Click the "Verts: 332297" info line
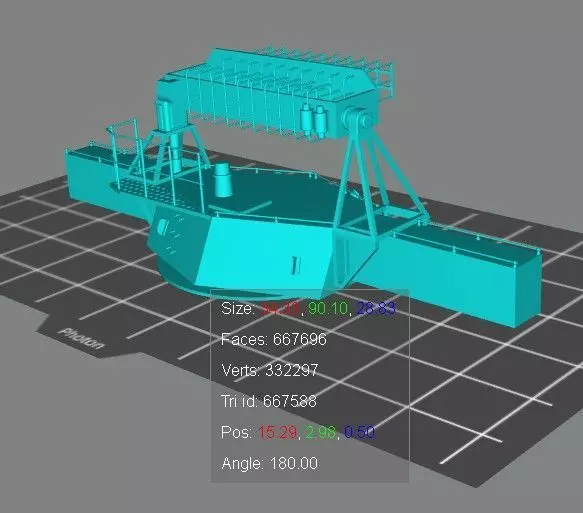Viewport: 583px width, 513px height. [x=270, y=370]
